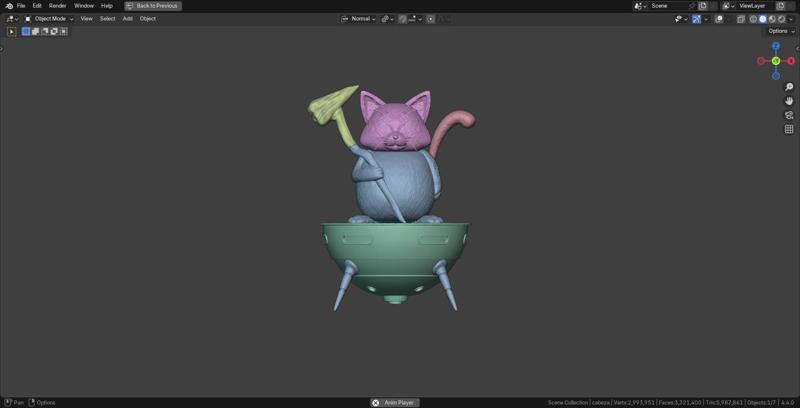
Task: Click the Zoom view magnifier icon
Action: pyautogui.click(x=789, y=87)
